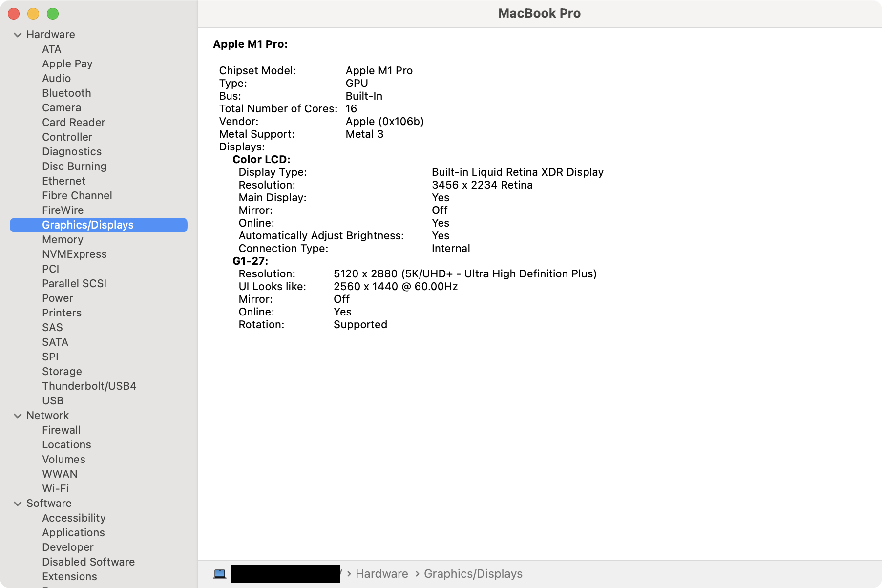Open Diagnostics in the sidebar
The width and height of the screenshot is (882, 588).
click(72, 152)
